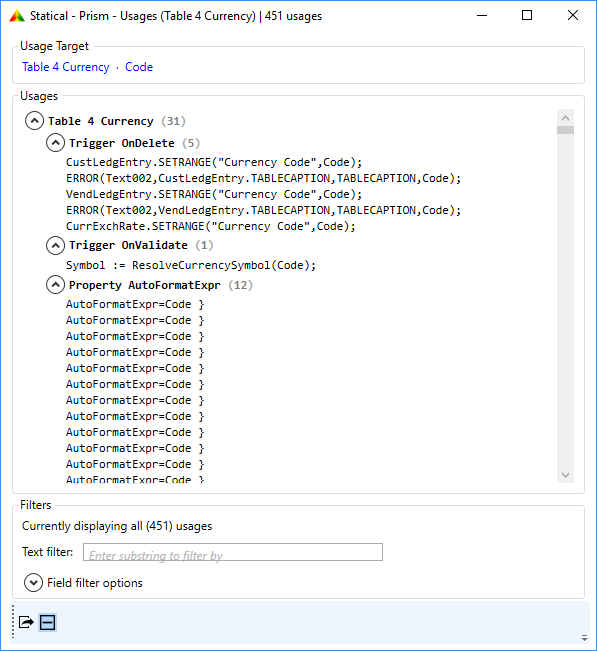Collapse the Trigger OnDelete group
Image resolution: width=597 pixels, height=651 pixels.
pyautogui.click(x=55, y=143)
